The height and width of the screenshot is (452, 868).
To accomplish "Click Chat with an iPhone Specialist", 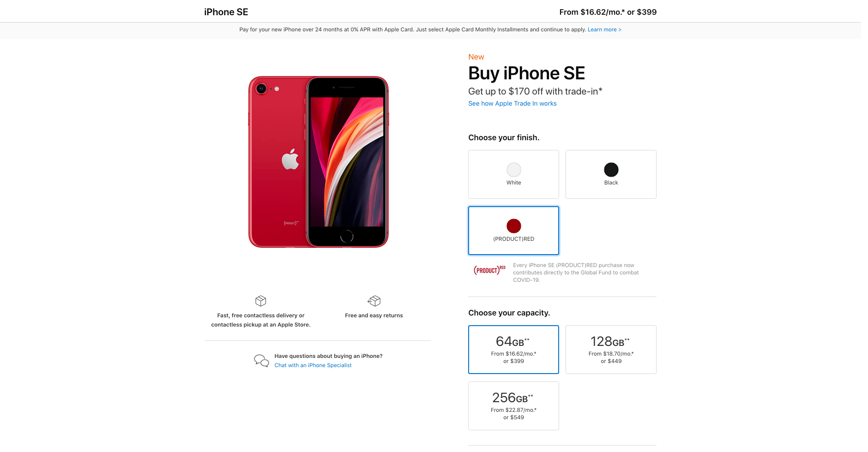I will [x=313, y=365].
